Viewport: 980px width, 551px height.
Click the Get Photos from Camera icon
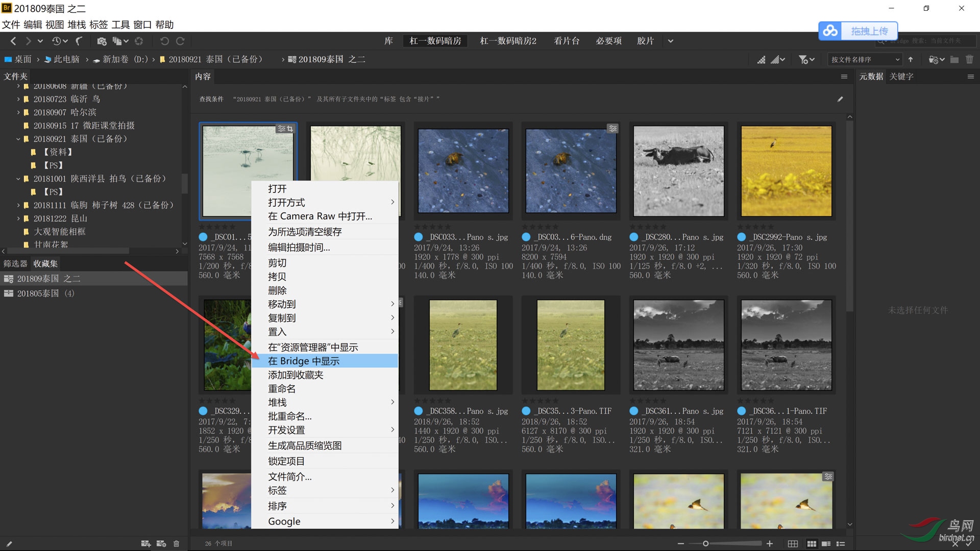pos(102,41)
